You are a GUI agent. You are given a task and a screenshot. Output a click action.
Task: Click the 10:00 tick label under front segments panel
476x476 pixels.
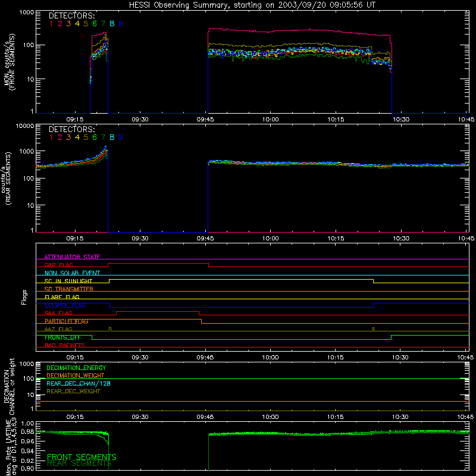tap(271, 120)
